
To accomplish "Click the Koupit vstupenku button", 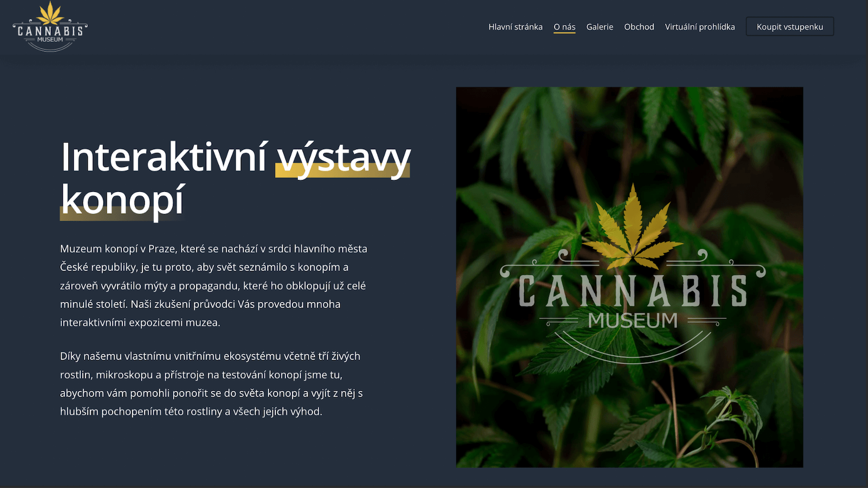I will (790, 27).
